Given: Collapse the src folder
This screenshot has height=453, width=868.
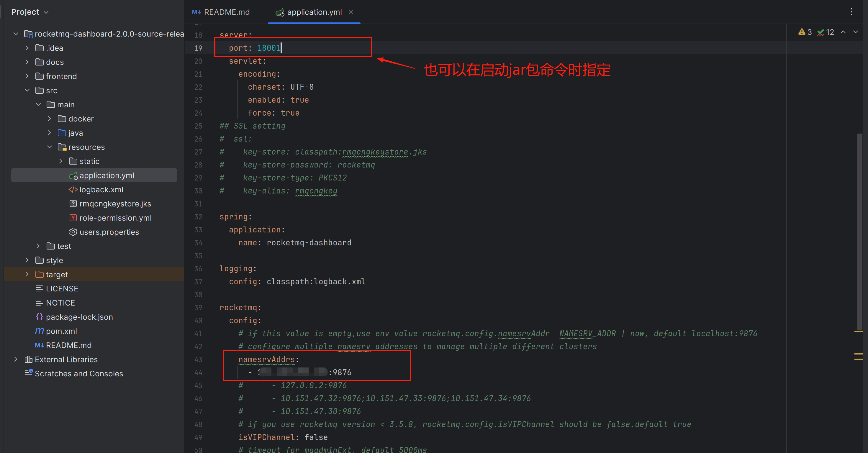Looking at the screenshot, I should [27, 91].
